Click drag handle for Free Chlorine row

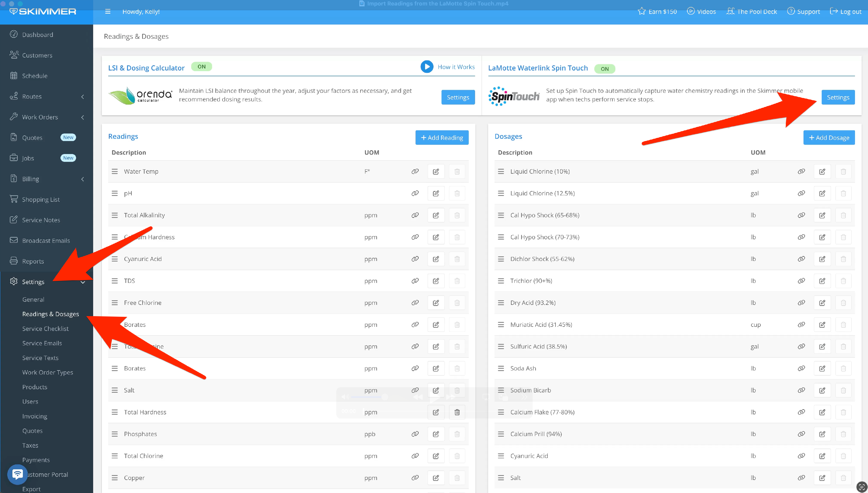[x=115, y=303]
